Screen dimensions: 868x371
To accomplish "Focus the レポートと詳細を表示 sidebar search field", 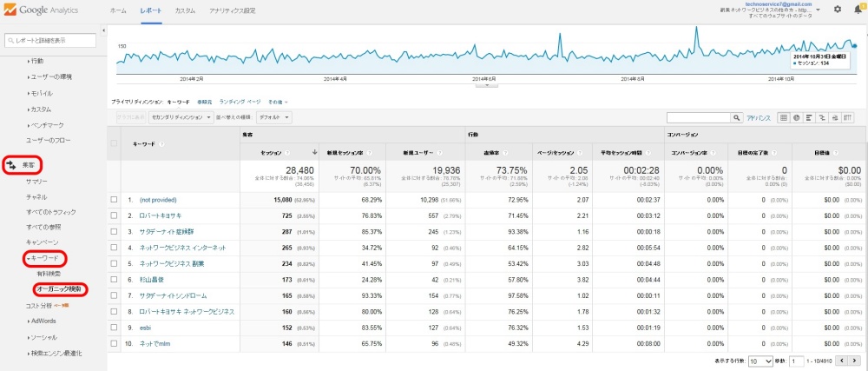I will [x=49, y=41].
